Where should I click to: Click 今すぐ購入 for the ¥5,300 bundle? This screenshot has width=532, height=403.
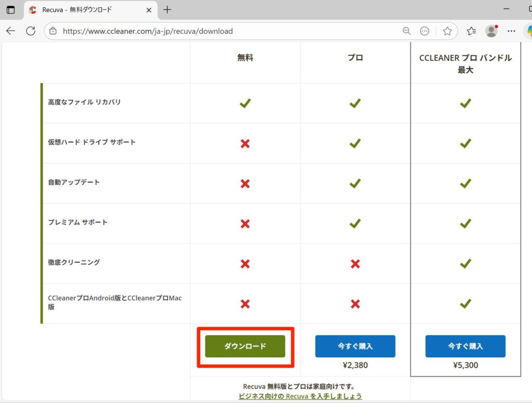[465, 346]
